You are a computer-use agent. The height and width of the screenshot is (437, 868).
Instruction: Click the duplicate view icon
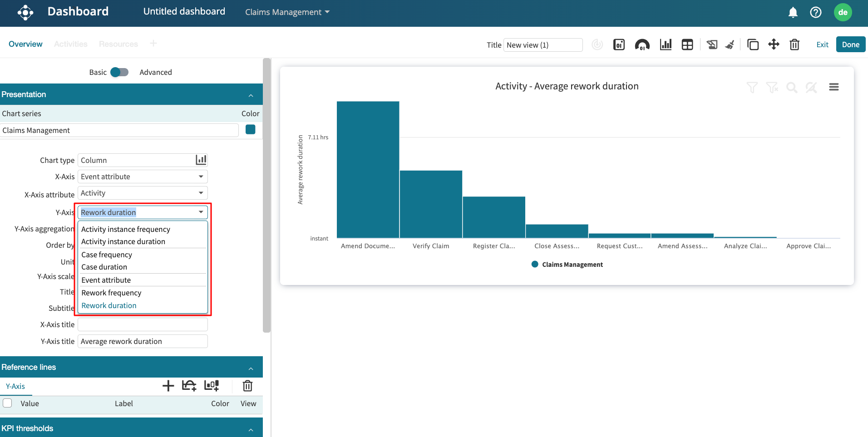[753, 44]
